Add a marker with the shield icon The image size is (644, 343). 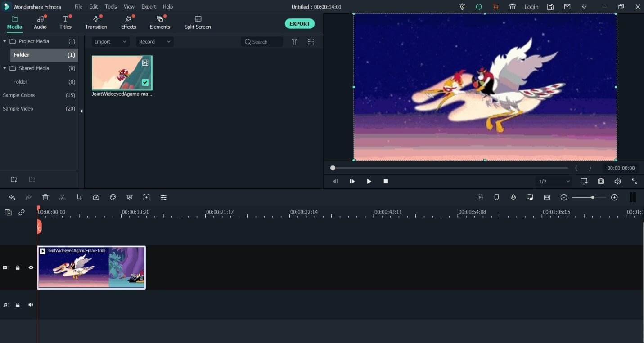point(496,197)
